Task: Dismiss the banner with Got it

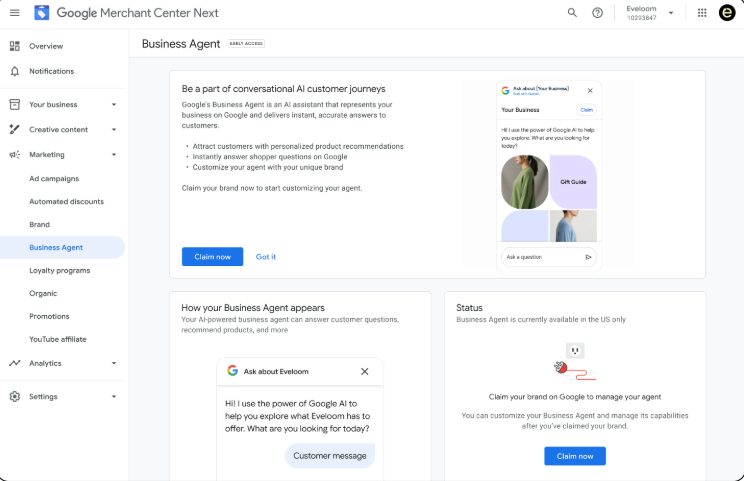Action: (266, 257)
